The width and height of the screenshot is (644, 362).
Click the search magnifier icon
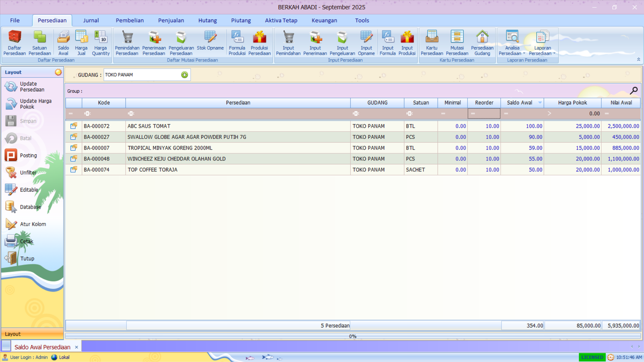[634, 91]
